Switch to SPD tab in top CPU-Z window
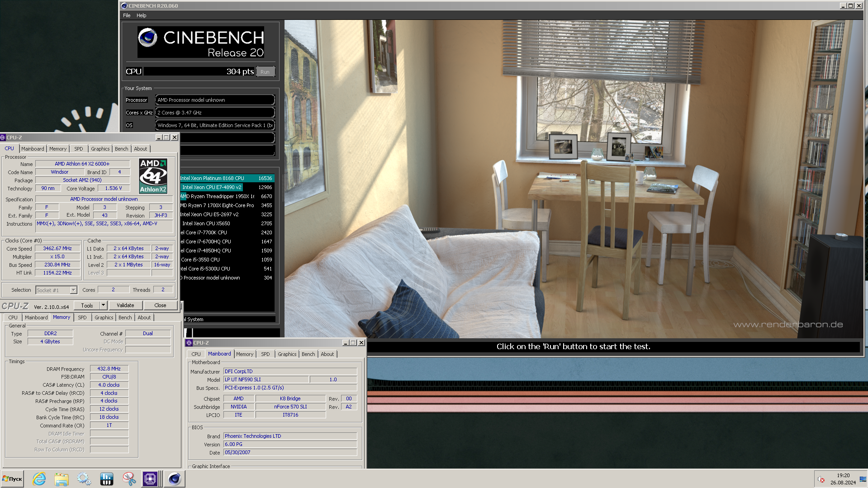This screenshot has width=868, height=488. (79, 149)
